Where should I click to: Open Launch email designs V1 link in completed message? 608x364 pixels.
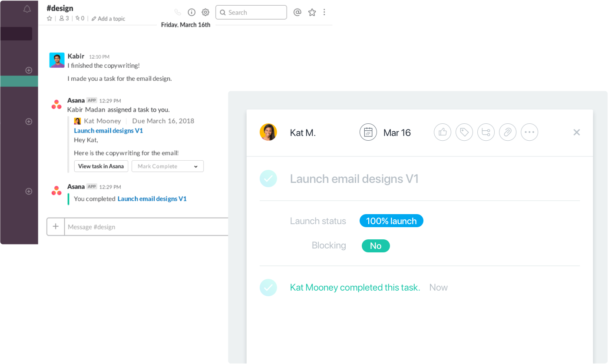(152, 199)
